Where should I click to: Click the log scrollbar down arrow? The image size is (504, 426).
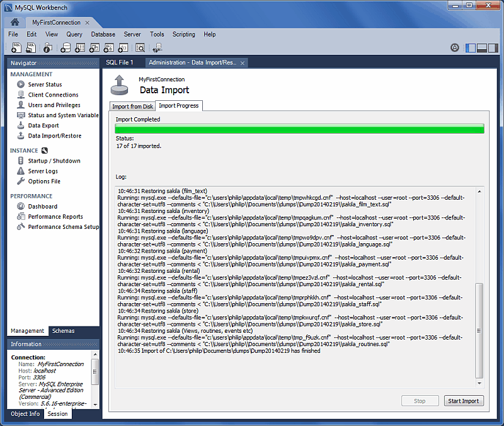[479, 383]
